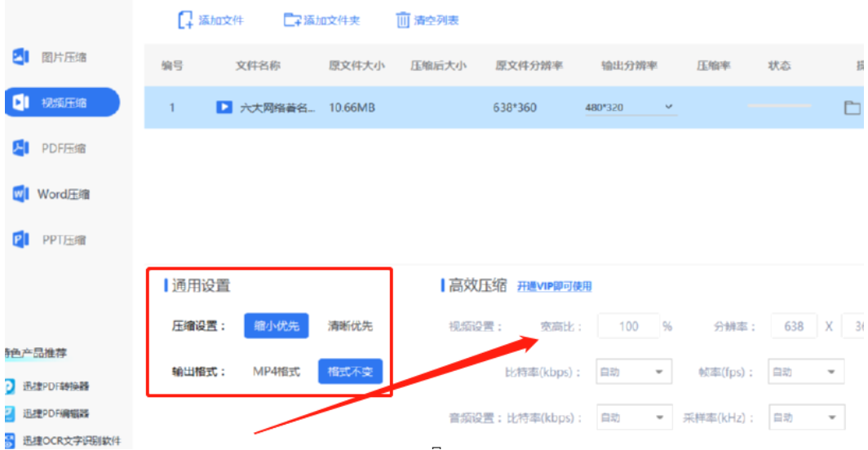
Task: Click the 宽高比 percent input field
Action: click(629, 326)
